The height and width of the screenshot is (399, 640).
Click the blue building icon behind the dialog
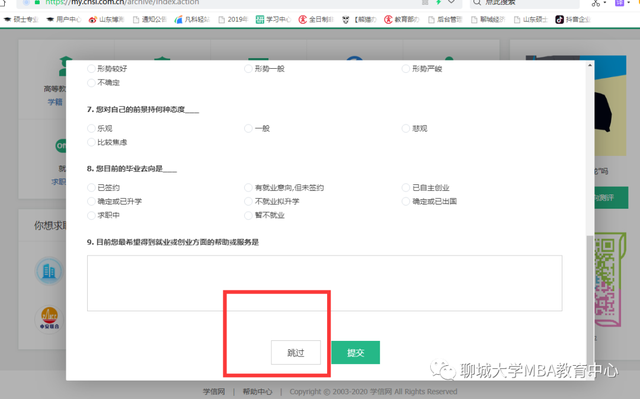(x=49, y=271)
